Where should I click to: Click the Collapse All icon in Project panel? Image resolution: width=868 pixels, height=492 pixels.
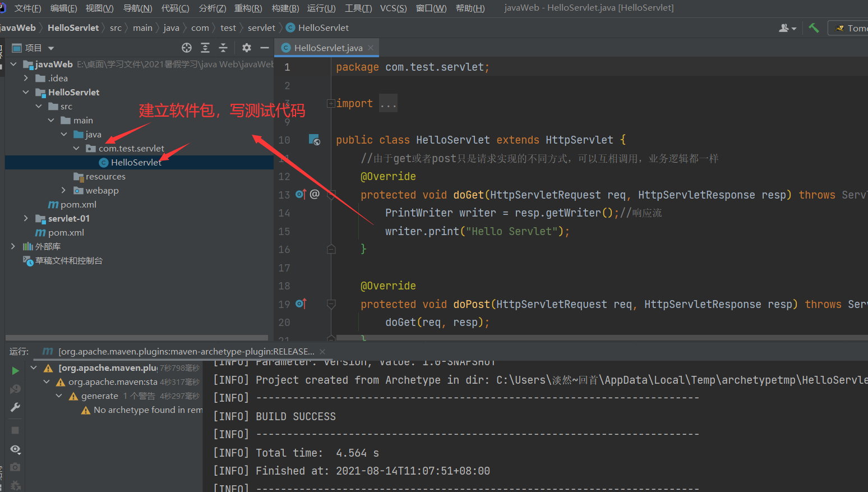pyautogui.click(x=223, y=48)
